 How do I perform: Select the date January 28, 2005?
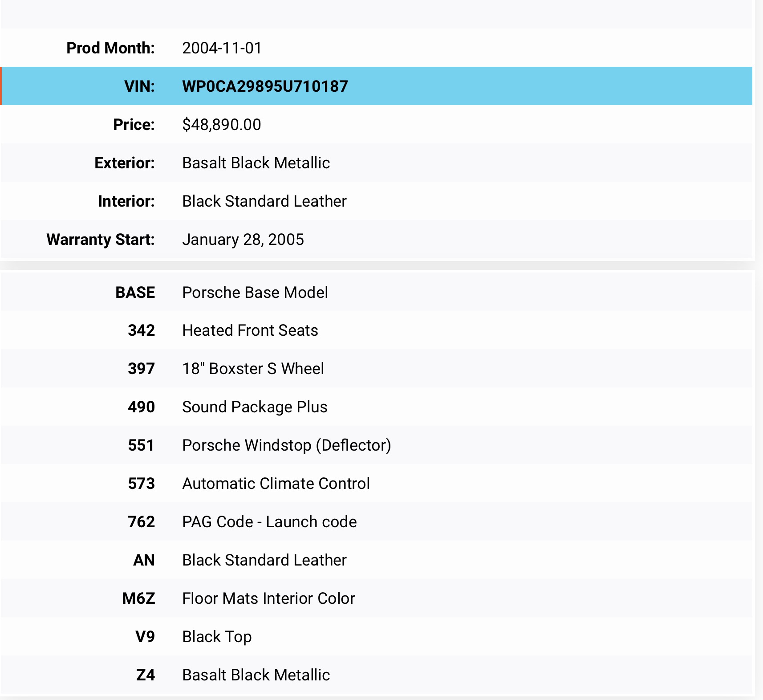[x=243, y=240]
